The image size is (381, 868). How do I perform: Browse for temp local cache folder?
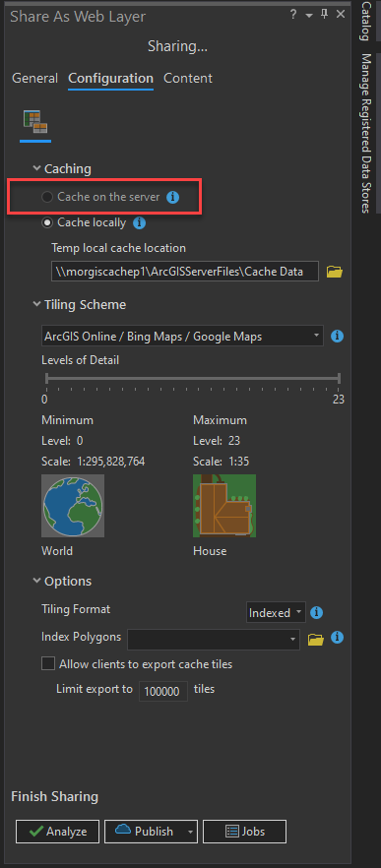335,272
